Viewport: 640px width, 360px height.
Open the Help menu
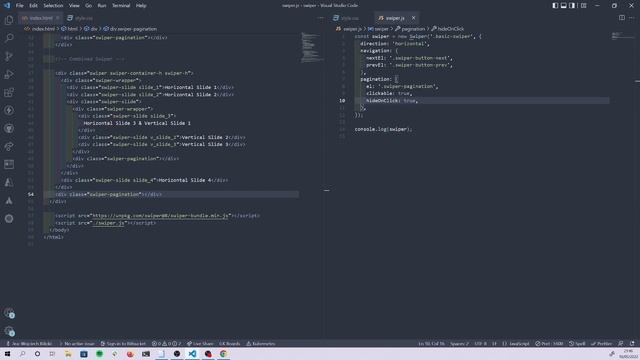click(x=141, y=6)
